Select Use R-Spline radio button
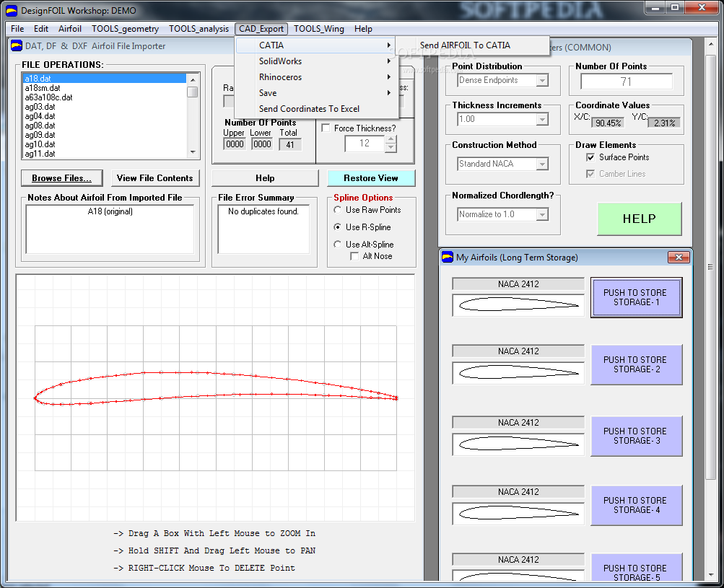Screen dimensions: 724x588 (x=338, y=227)
